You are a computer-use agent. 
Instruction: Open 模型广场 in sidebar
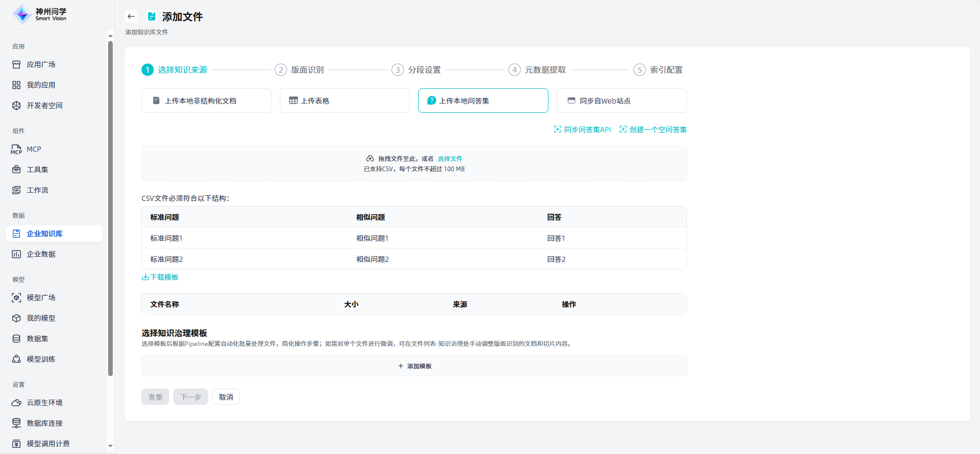pyautogui.click(x=41, y=298)
